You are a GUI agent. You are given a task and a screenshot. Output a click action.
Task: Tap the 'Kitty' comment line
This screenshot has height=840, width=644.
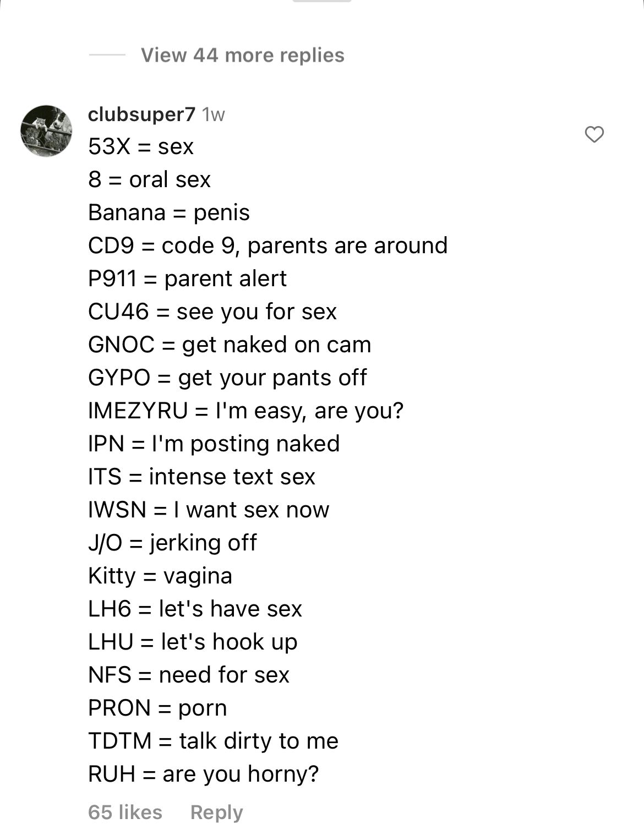click(160, 576)
